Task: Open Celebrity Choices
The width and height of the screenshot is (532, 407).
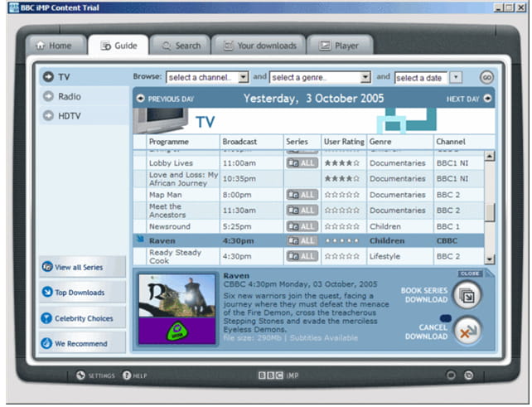Action: (82, 318)
